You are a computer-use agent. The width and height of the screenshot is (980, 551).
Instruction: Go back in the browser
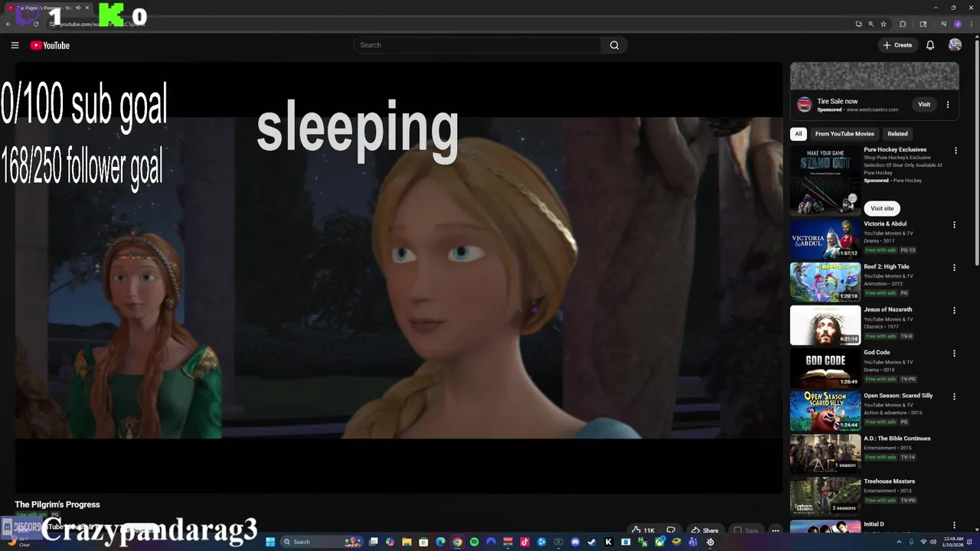click(x=8, y=24)
